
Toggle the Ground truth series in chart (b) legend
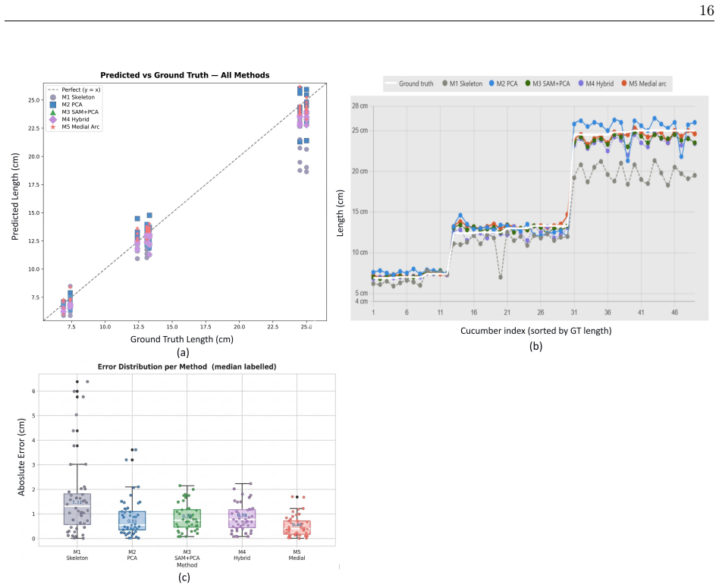pyautogui.click(x=409, y=83)
